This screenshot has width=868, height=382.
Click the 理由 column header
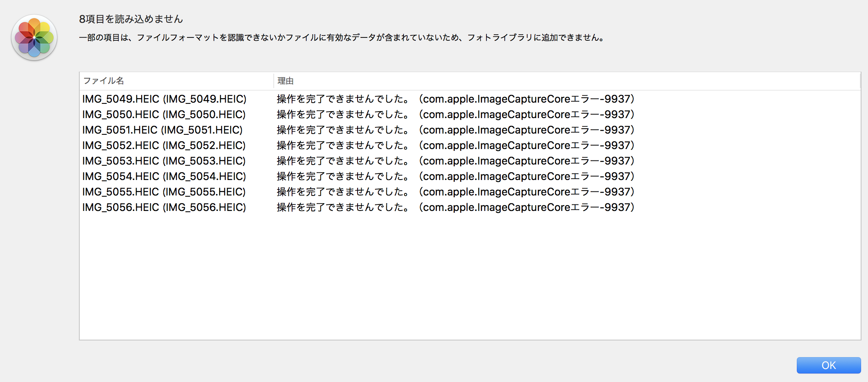pos(286,81)
